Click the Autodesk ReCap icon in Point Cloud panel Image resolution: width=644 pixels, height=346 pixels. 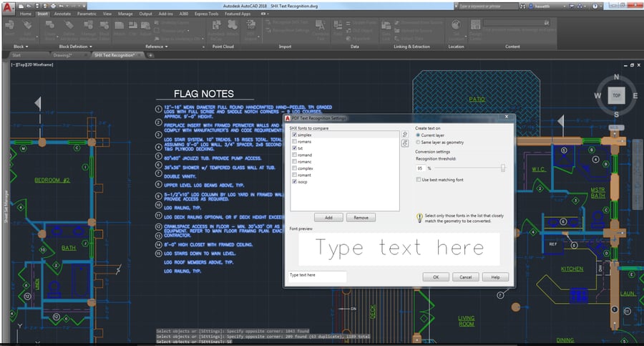[x=216, y=24]
